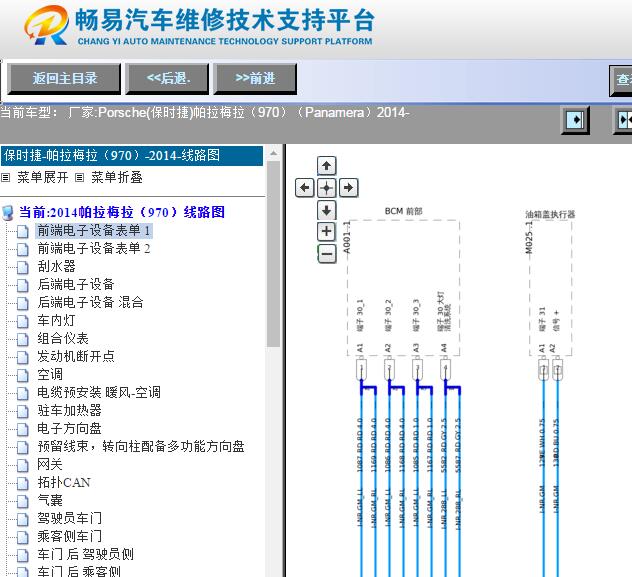Go back with <<后退 button

(x=168, y=79)
